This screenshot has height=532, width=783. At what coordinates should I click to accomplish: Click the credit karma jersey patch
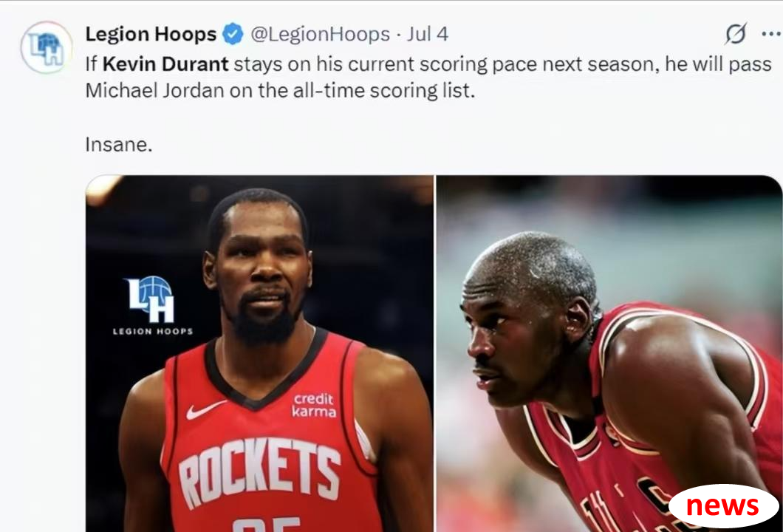314,405
